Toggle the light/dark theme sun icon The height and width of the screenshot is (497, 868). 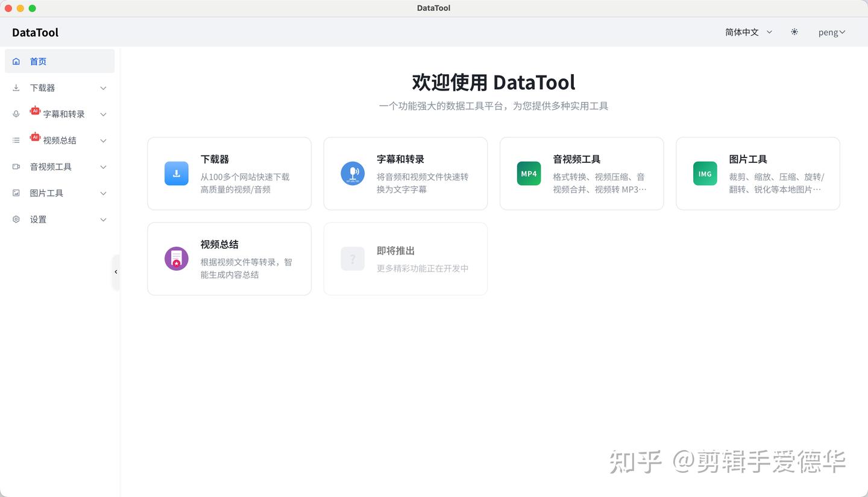[794, 32]
